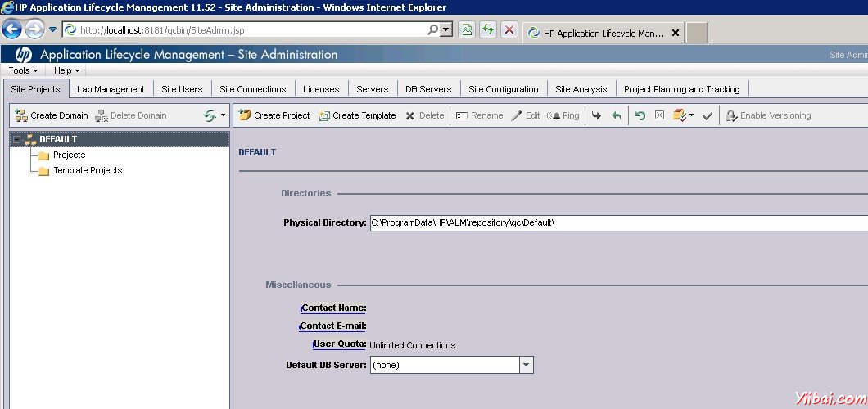The image size is (868, 409).
Task: Open the dropdown arrow next to refresh icon
Action: pos(223,115)
